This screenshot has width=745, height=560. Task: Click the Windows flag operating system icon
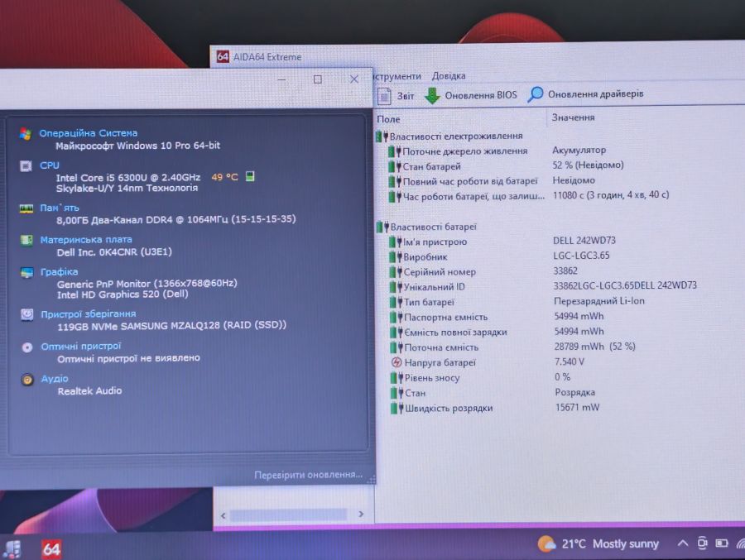[26, 134]
